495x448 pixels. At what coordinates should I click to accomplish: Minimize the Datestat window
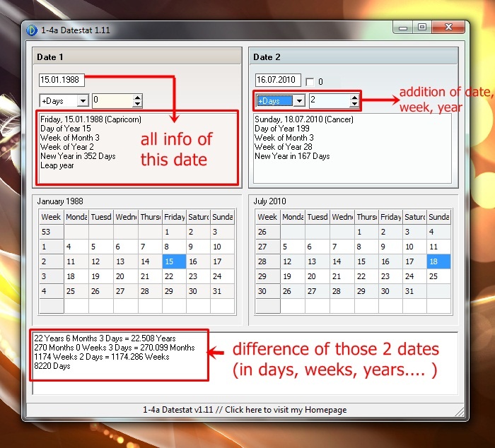coord(403,28)
